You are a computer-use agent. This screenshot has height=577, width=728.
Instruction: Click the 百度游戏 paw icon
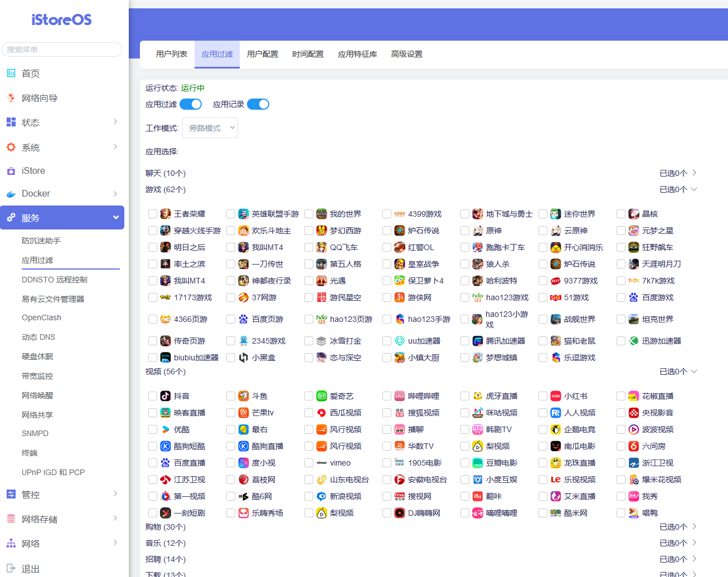634,297
